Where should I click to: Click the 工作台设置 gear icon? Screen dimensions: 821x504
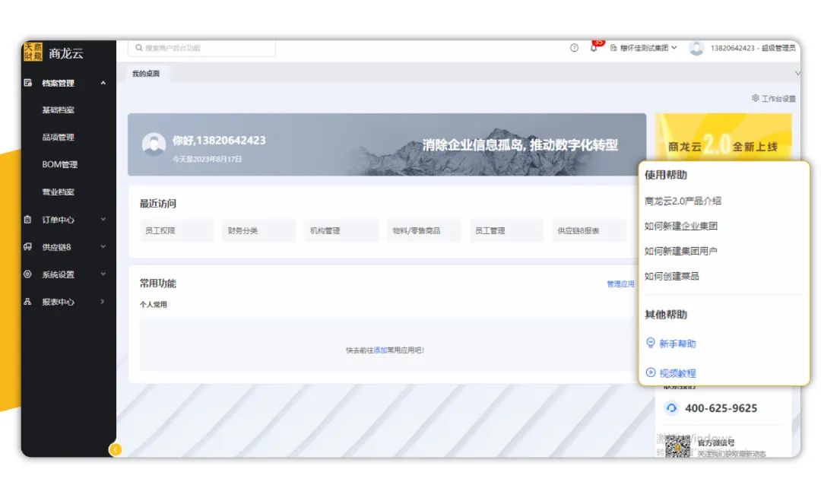(x=755, y=98)
